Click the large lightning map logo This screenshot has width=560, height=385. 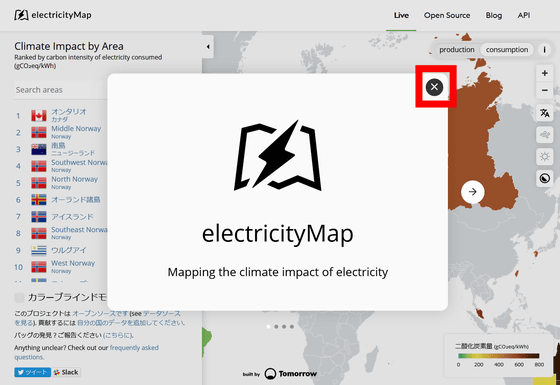pyautogui.click(x=278, y=155)
